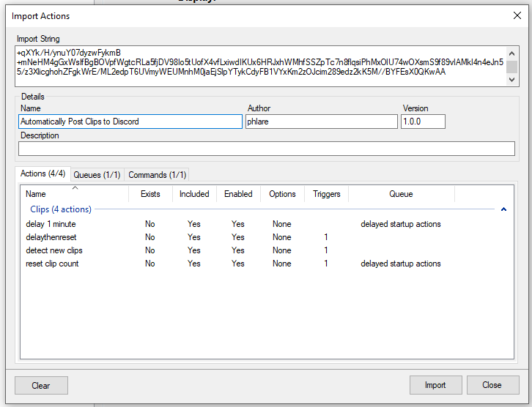
Task: Click 'delayed startup actions' in reset clip count row
Action: [401, 264]
